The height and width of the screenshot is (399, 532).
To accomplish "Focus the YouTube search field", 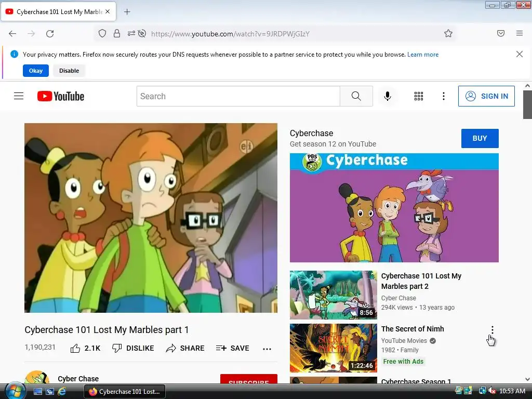I will (x=238, y=96).
